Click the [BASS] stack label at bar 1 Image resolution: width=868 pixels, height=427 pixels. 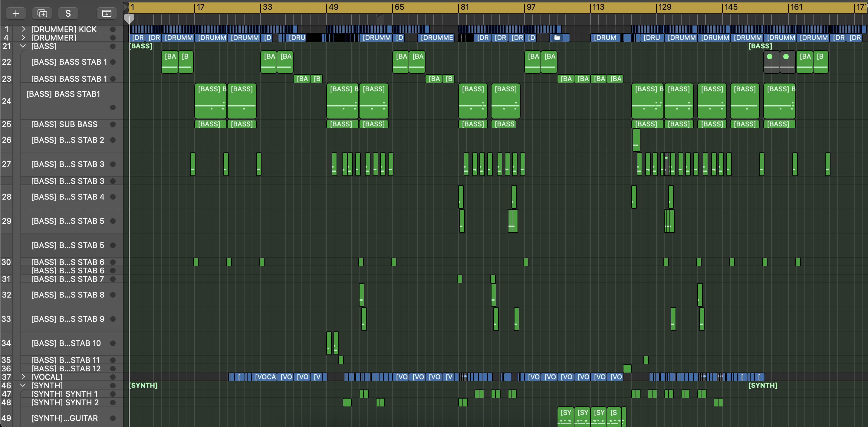click(x=141, y=46)
